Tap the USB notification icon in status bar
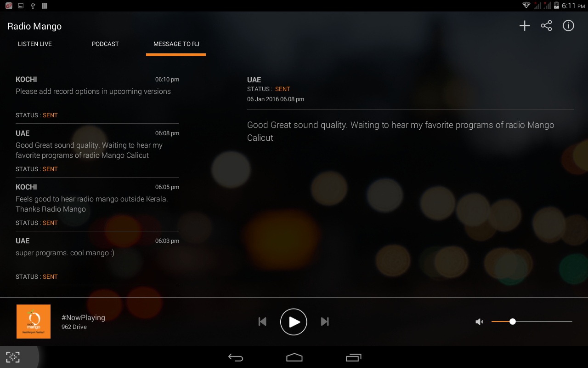 (33, 6)
